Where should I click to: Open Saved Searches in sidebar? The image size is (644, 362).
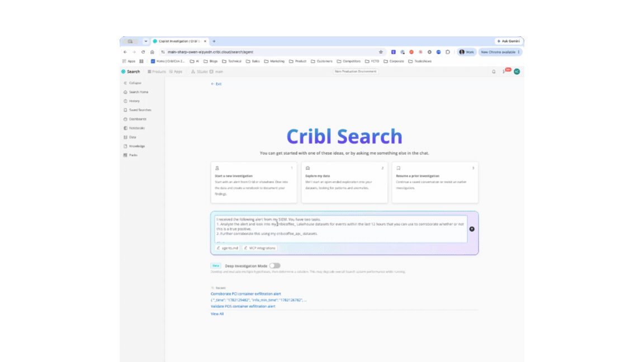138,110
